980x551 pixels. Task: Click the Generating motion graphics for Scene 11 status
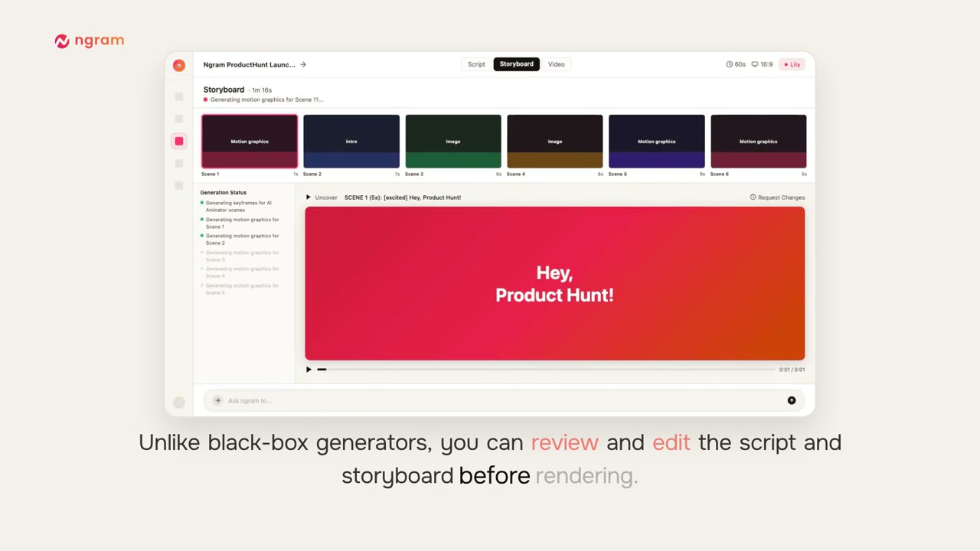pyautogui.click(x=263, y=99)
